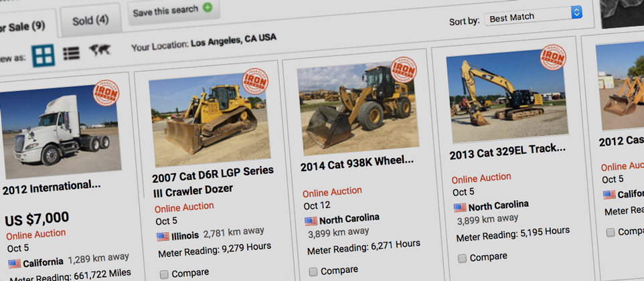644x281 pixels.
Task: Open the Sold (4) tab
Action: click(90, 21)
